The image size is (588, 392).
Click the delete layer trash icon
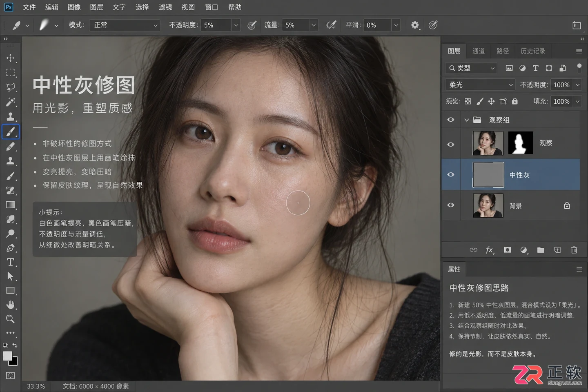click(x=574, y=250)
